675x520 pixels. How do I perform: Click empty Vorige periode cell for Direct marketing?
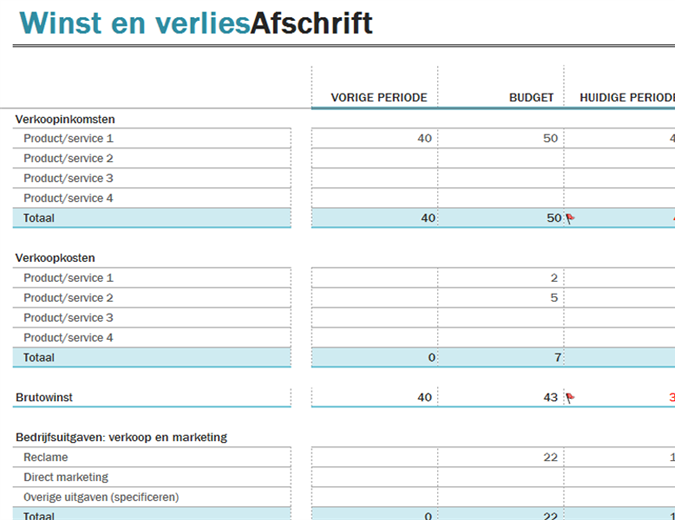[x=375, y=477]
